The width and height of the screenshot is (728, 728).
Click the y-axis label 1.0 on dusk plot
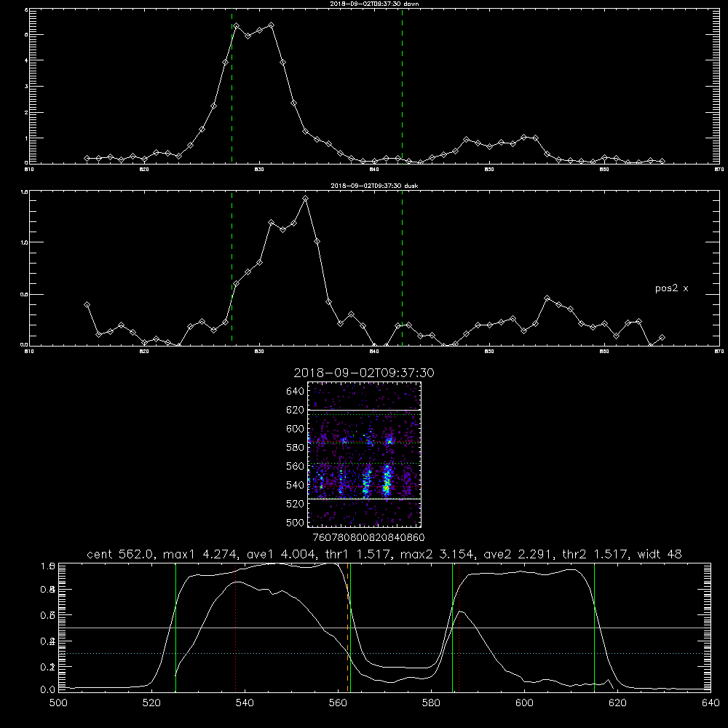pos(25,242)
